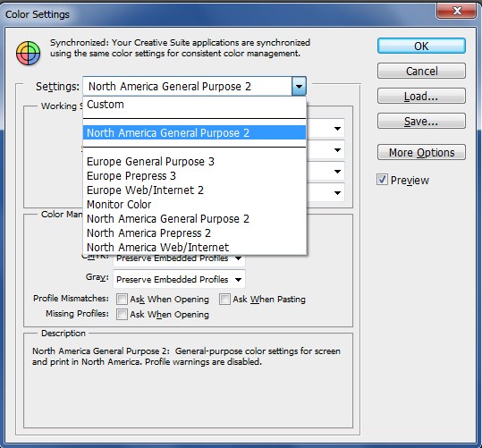The width and height of the screenshot is (482, 448).
Task: Collapse the Settings dropdown arrow
Action: (x=299, y=87)
